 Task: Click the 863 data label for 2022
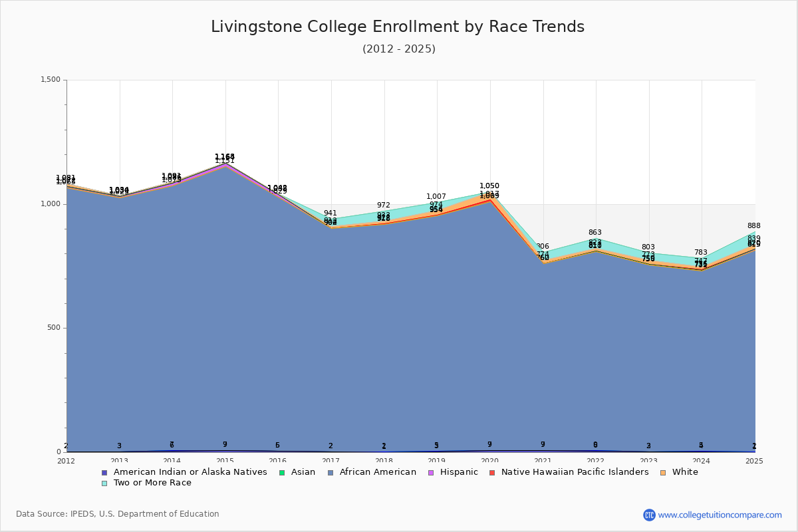coord(595,233)
